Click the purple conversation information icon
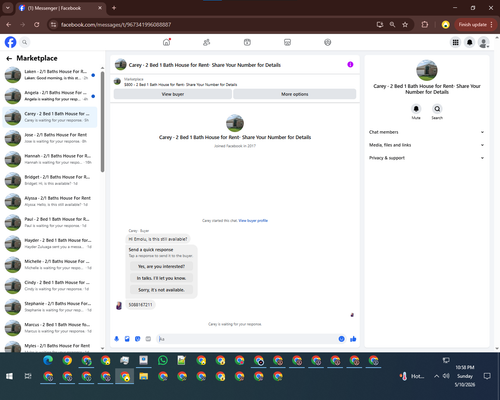Screen dimensions: 500x400 [x=350, y=65]
